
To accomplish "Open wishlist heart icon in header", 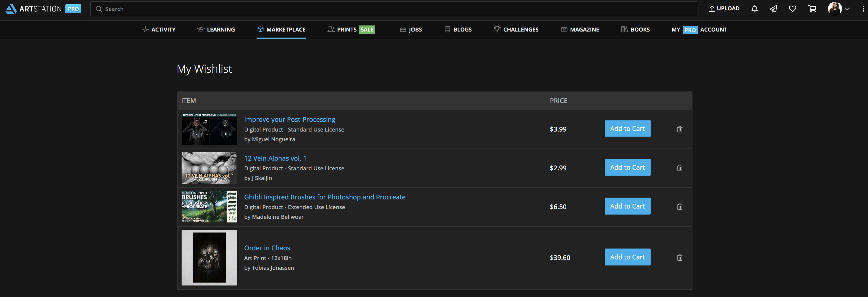I will 792,9.
